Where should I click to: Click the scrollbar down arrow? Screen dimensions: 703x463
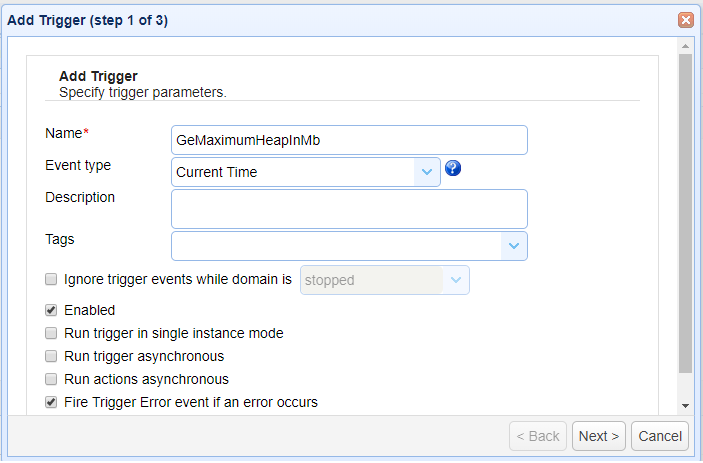coord(685,405)
